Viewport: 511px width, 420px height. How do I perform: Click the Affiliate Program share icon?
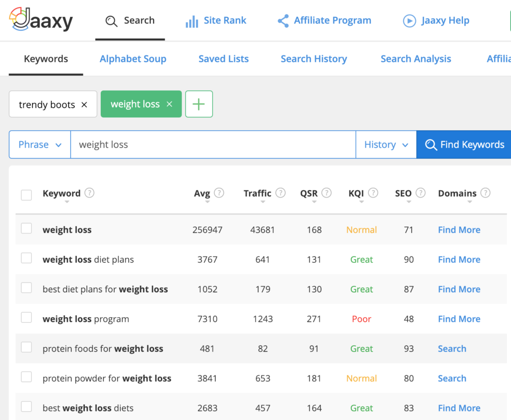[x=283, y=21]
